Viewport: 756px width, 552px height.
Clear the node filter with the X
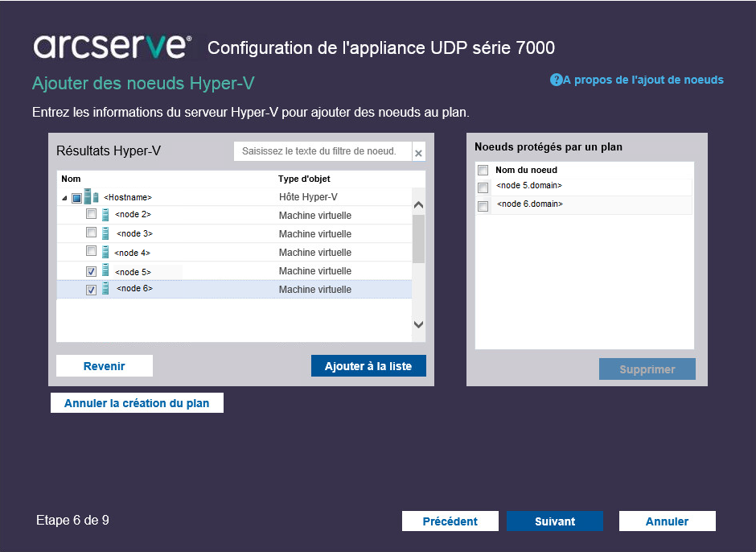418,153
